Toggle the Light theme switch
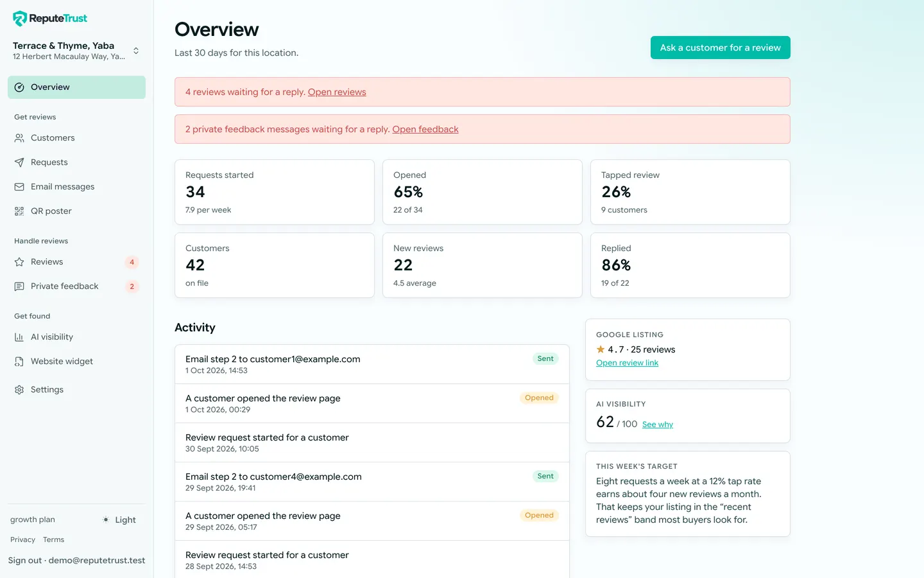 tap(119, 520)
